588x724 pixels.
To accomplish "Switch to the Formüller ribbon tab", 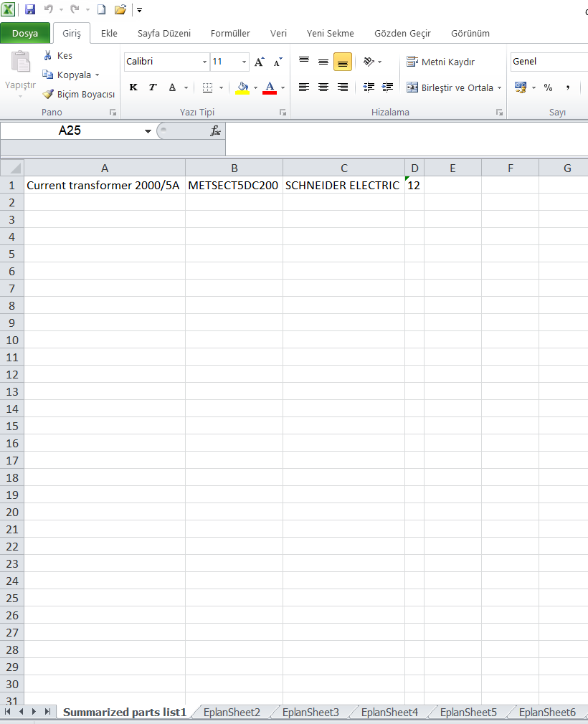I will (230, 33).
